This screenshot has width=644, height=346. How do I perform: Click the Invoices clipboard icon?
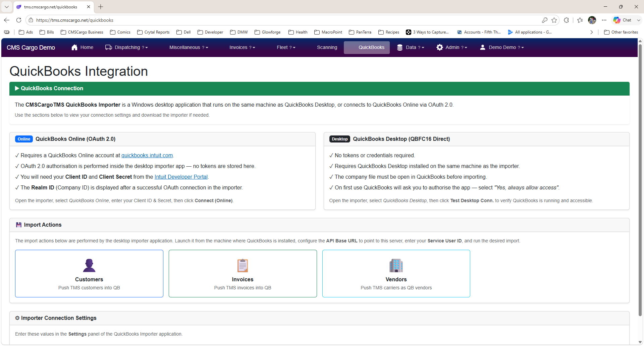[243, 266]
